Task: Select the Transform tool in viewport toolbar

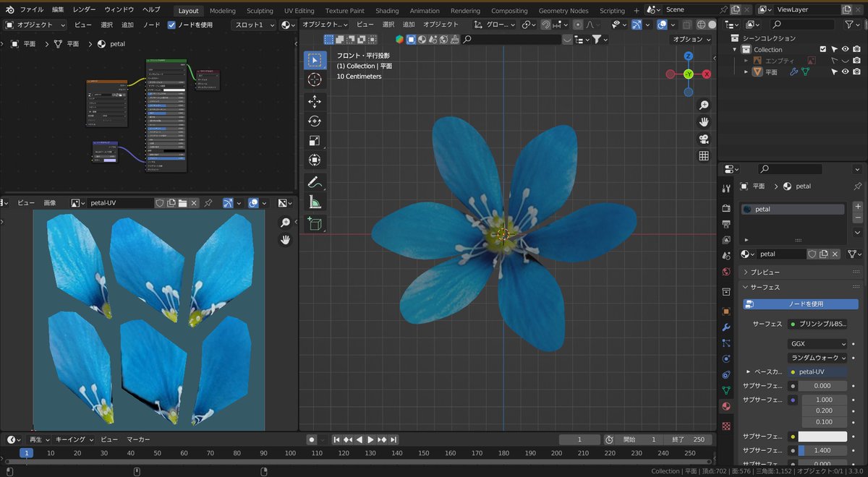Action: click(315, 160)
